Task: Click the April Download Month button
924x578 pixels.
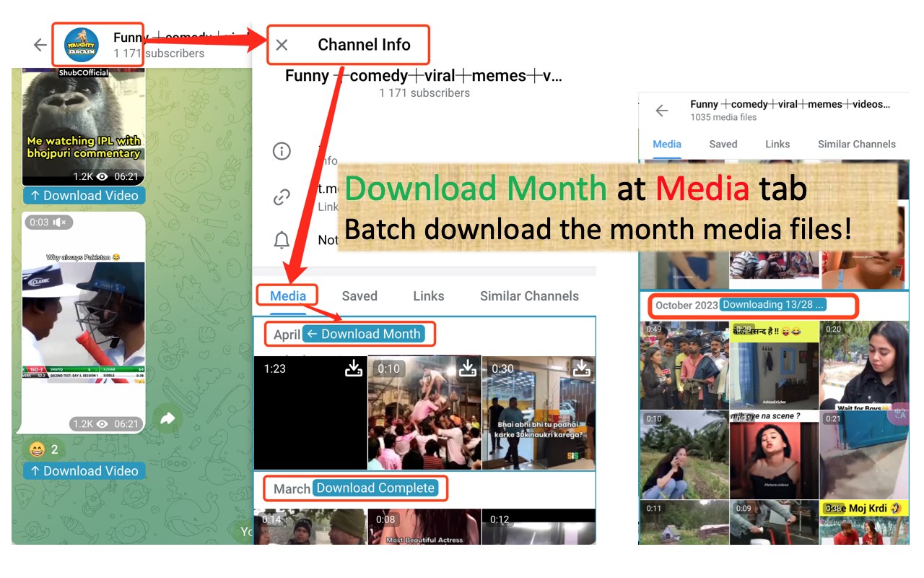Action: coord(364,334)
